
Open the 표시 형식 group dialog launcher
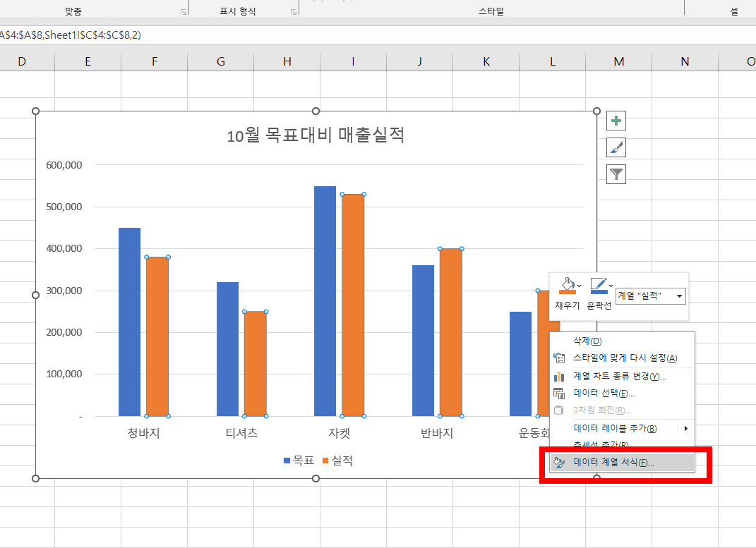click(x=293, y=12)
